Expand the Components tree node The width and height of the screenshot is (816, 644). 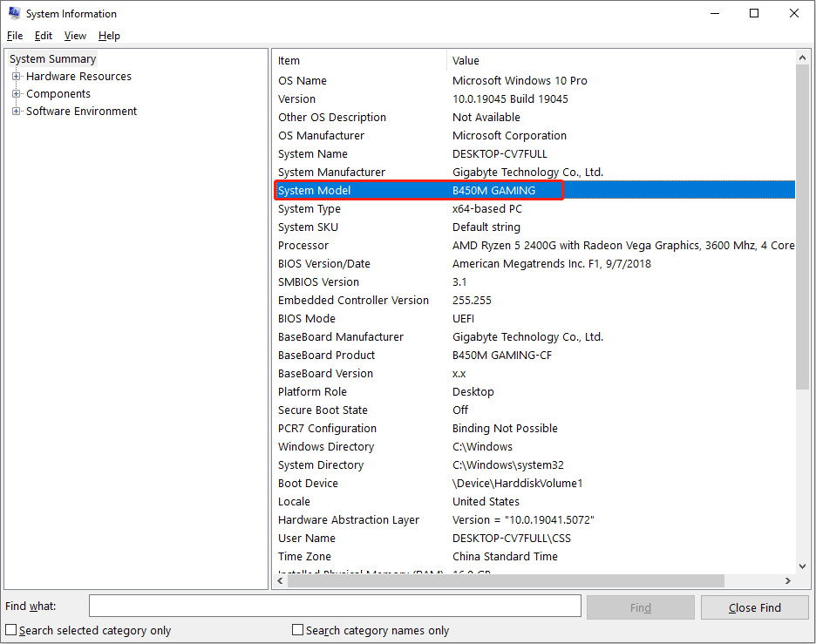17,93
